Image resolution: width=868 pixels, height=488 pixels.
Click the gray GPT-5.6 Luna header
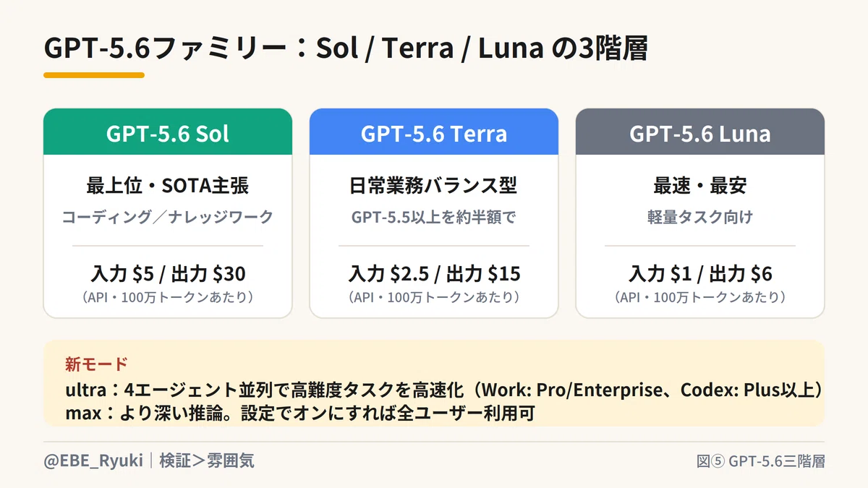pos(700,132)
